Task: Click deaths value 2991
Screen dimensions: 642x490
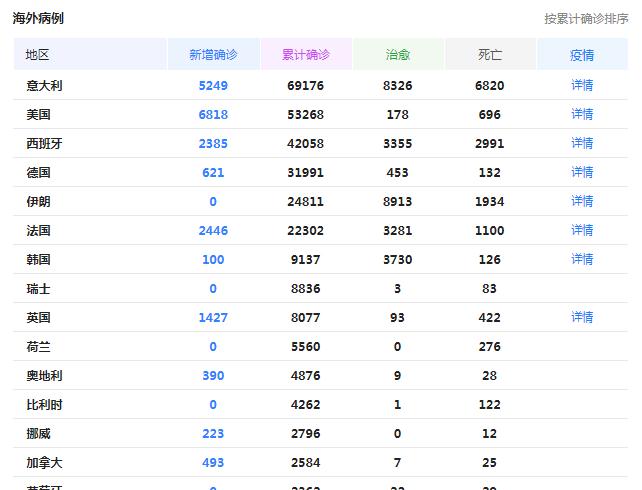Action: (490, 144)
